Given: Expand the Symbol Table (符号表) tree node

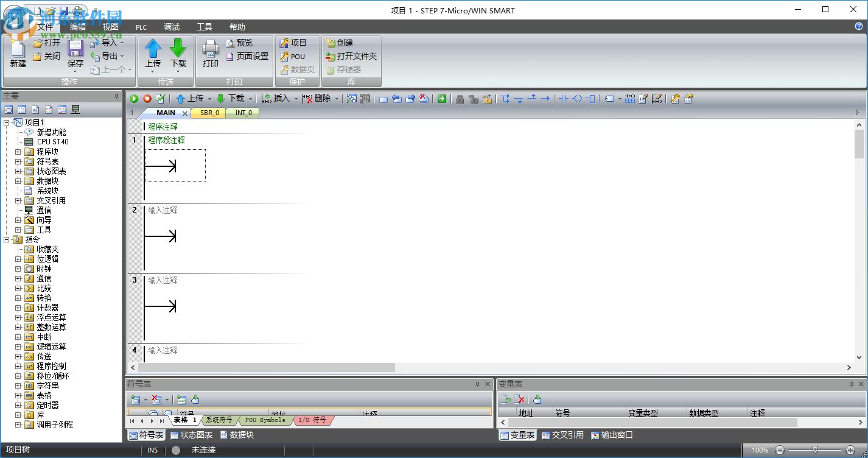Looking at the screenshot, I should click(x=18, y=161).
